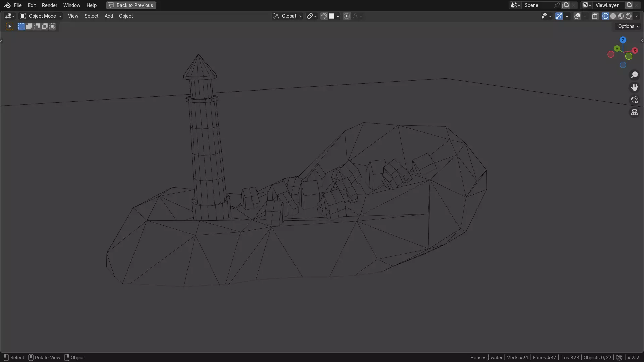The image size is (644, 362).
Task: Toggle X-Ray mode
Action: pos(595,16)
